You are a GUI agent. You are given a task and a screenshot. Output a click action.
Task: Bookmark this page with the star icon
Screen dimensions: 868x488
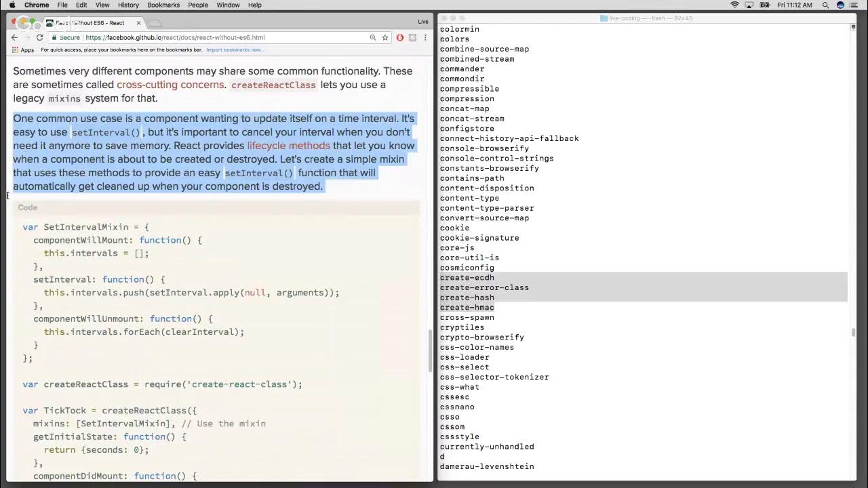click(384, 37)
